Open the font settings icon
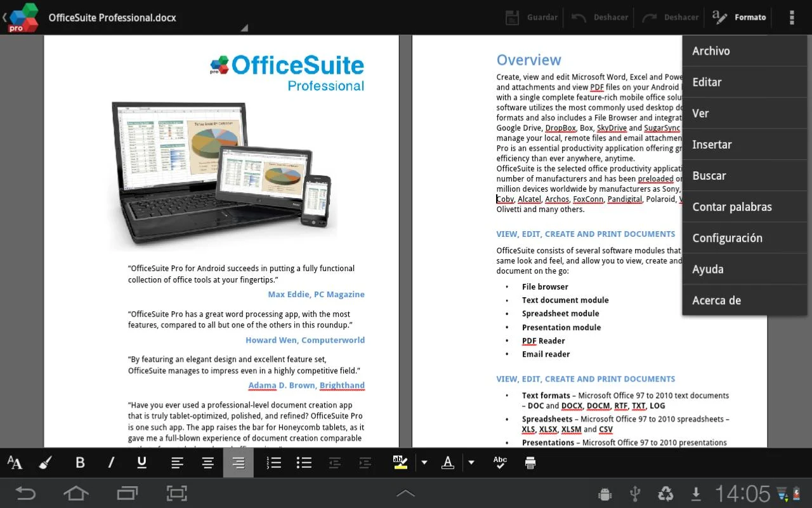 15,463
